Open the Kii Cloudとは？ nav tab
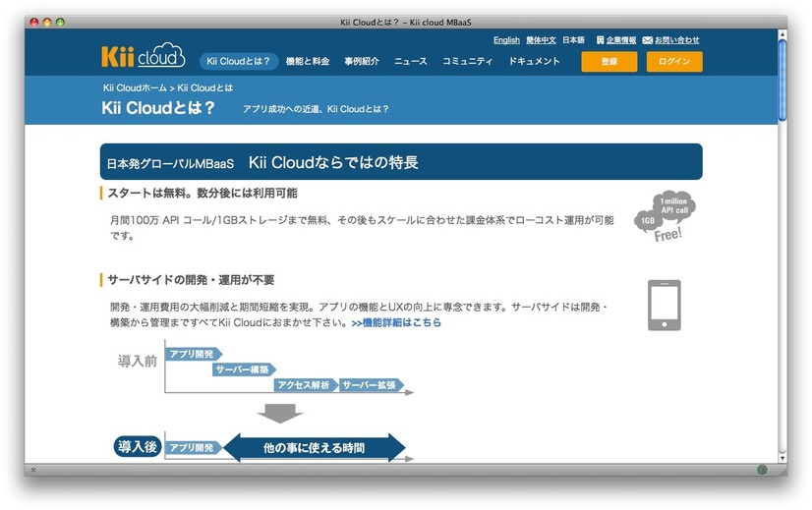The width and height of the screenshot is (812, 510). pyautogui.click(x=239, y=61)
